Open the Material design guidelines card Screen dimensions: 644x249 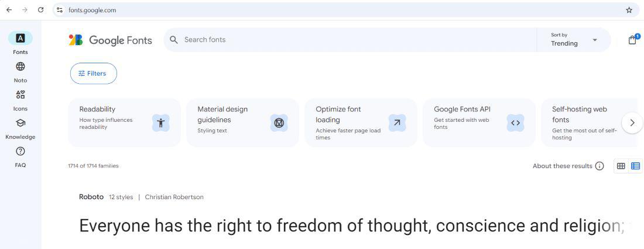pos(242,122)
